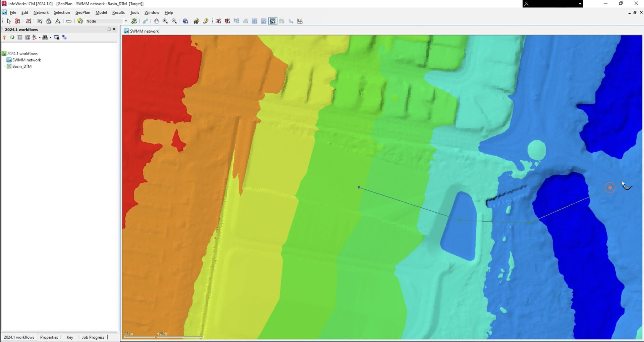Click the binoculars find-in-GeoPlan icon
Viewport: 644px width, 342px height.
[x=196, y=21]
